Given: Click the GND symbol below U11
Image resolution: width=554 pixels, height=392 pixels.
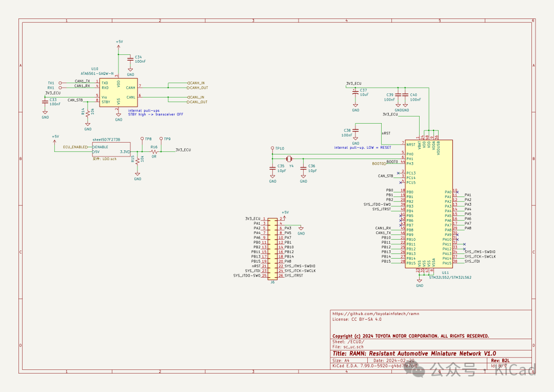Looking at the screenshot, I should pyautogui.click(x=420, y=282).
